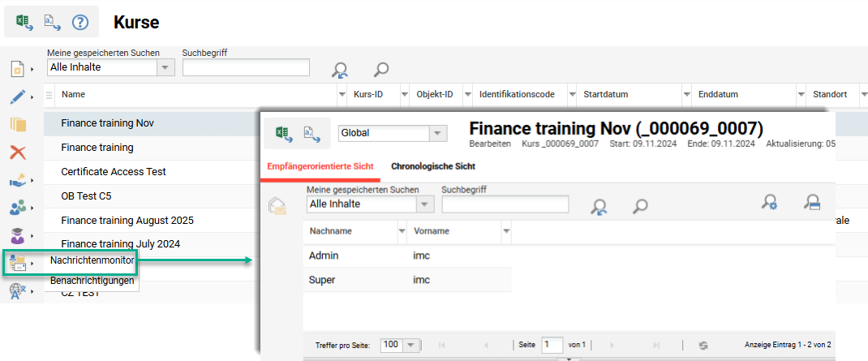Choose Nachrichtenmonitor from the flyout menu
868x361 pixels.
[92, 260]
